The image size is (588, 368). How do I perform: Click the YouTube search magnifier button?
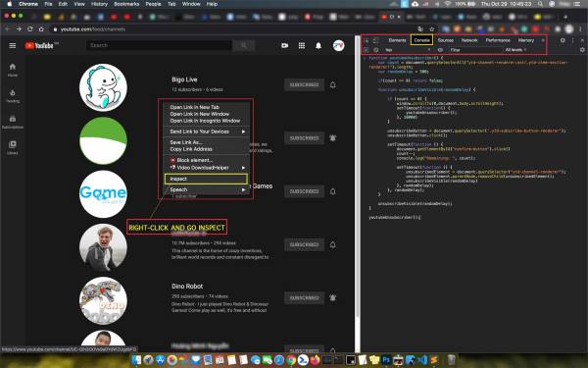tap(243, 45)
